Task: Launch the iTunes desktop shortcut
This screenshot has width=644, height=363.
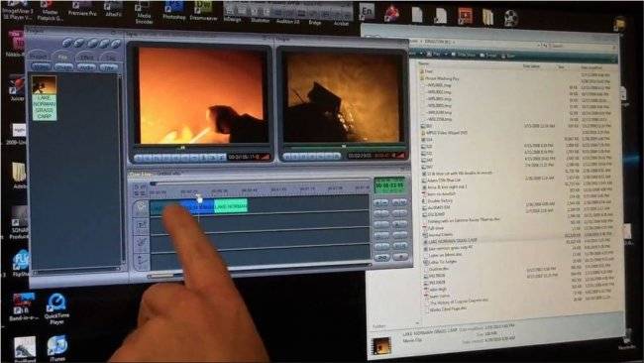Action: [57, 348]
